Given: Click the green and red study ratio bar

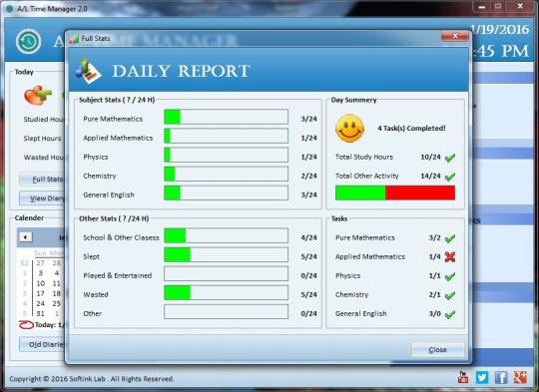Looking at the screenshot, I should pyautogui.click(x=395, y=193).
